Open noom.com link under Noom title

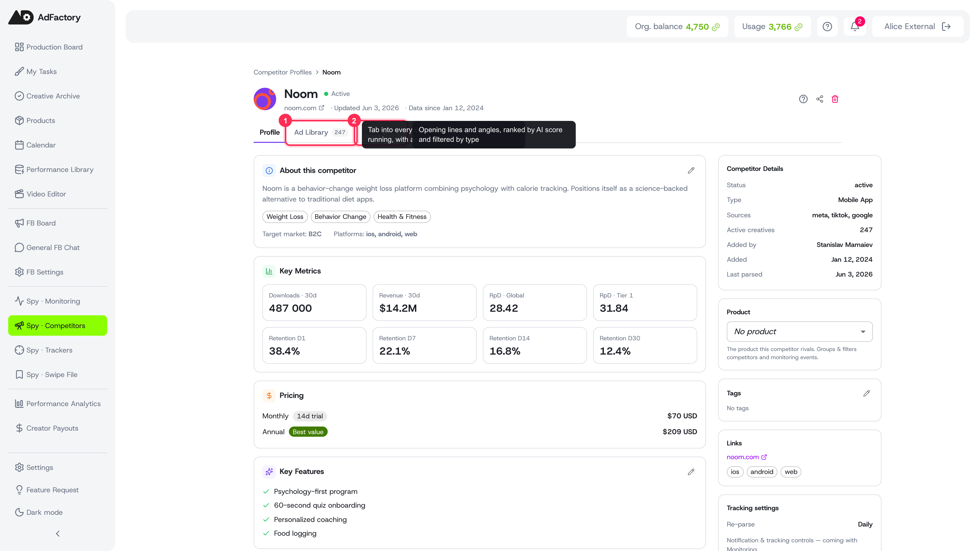pyautogui.click(x=304, y=108)
